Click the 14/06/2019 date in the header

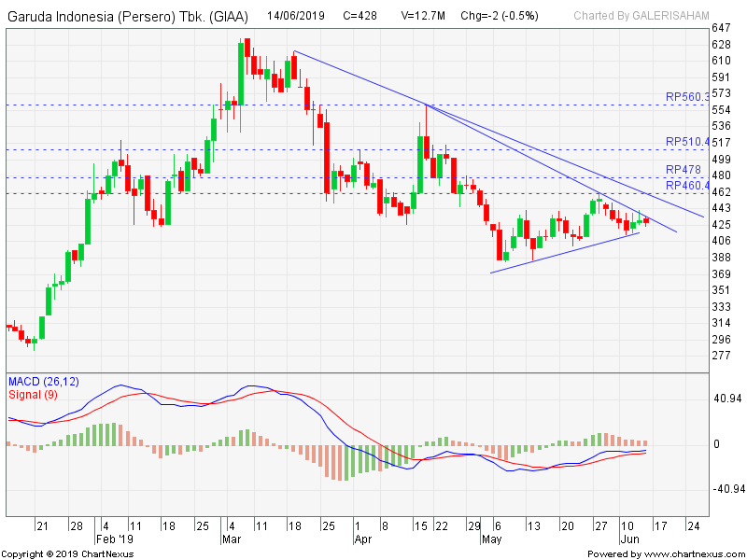(297, 16)
